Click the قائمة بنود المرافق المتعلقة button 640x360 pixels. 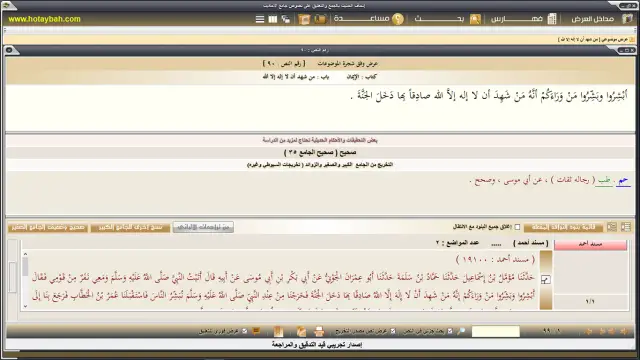pos(564,227)
